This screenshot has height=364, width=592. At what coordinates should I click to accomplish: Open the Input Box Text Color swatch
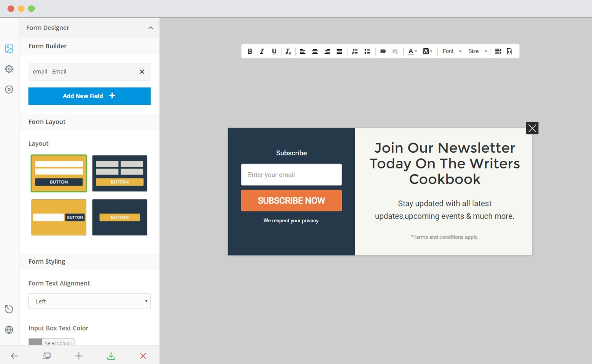coord(35,342)
